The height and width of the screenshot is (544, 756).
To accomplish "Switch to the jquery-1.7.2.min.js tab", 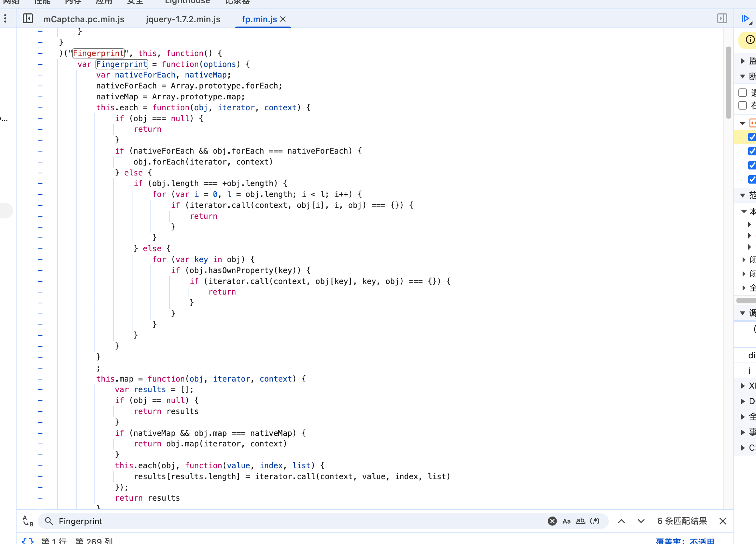I will click(x=183, y=19).
